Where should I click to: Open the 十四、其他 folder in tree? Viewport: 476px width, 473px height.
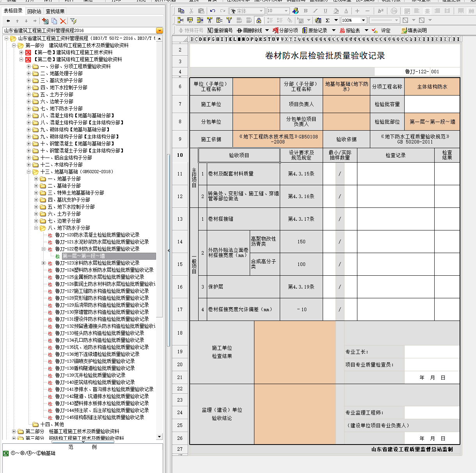click(52, 424)
